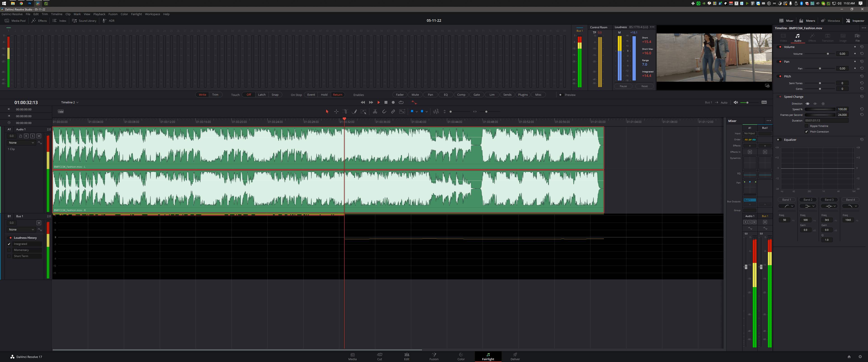Viewport: 868px width, 362px height.
Task: Open the Media Pool panel
Action: click(x=15, y=21)
